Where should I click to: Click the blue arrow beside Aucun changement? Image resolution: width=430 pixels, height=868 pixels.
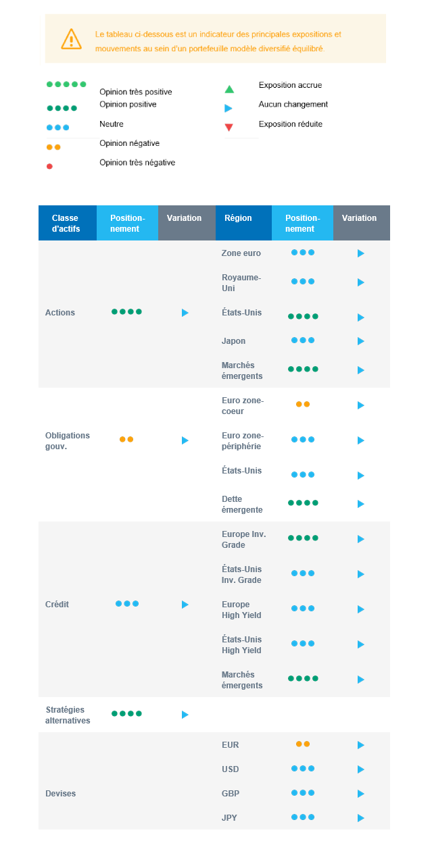[x=229, y=108]
